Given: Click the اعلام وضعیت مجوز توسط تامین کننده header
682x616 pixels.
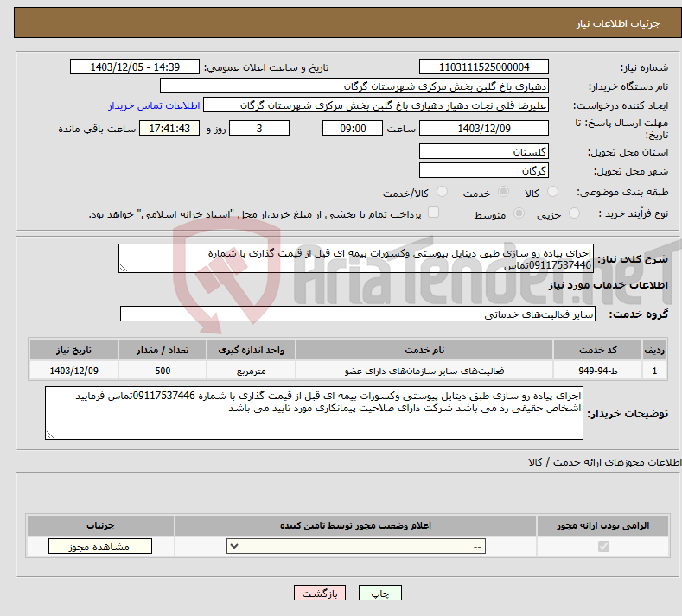Looking at the screenshot, I should click(x=355, y=525).
